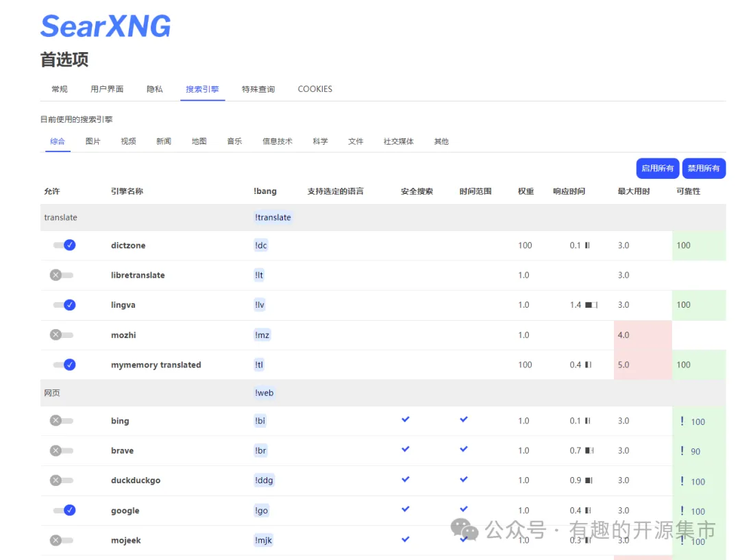Click the !translate bang label

click(x=273, y=217)
